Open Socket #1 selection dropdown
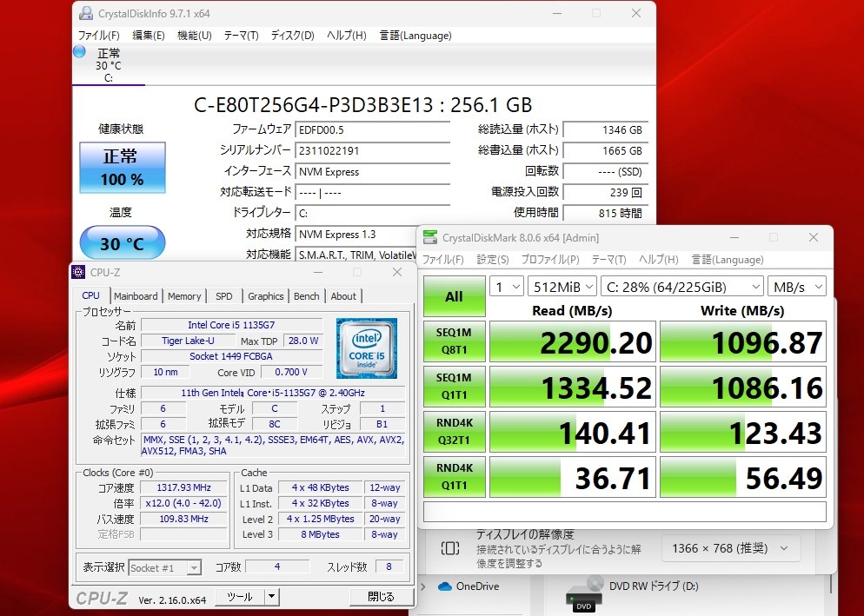The width and height of the screenshot is (864, 616). coord(165,567)
